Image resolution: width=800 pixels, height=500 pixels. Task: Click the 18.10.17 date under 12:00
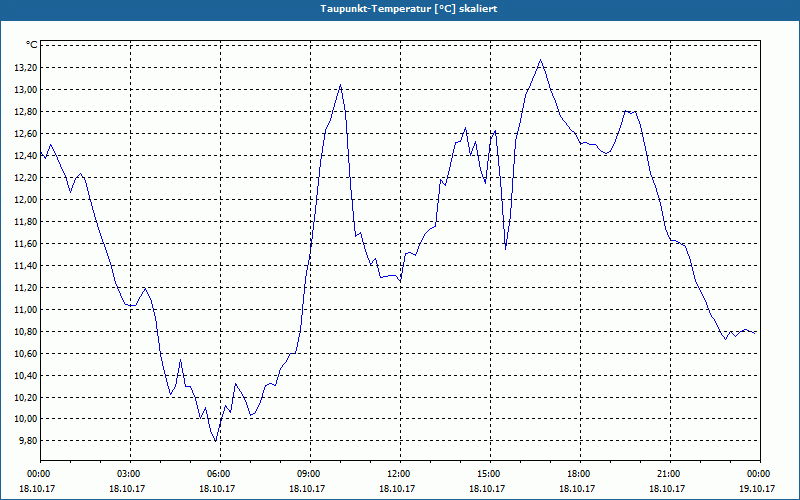click(397, 488)
